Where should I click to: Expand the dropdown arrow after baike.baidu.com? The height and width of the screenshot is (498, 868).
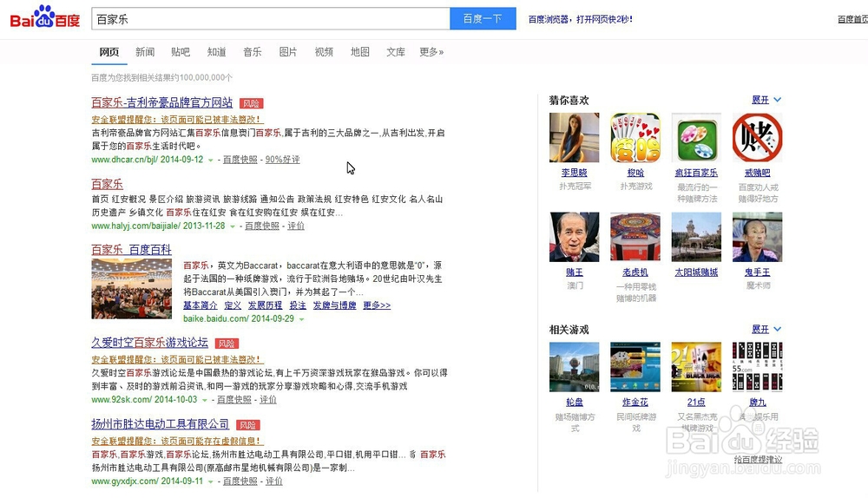click(302, 319)
